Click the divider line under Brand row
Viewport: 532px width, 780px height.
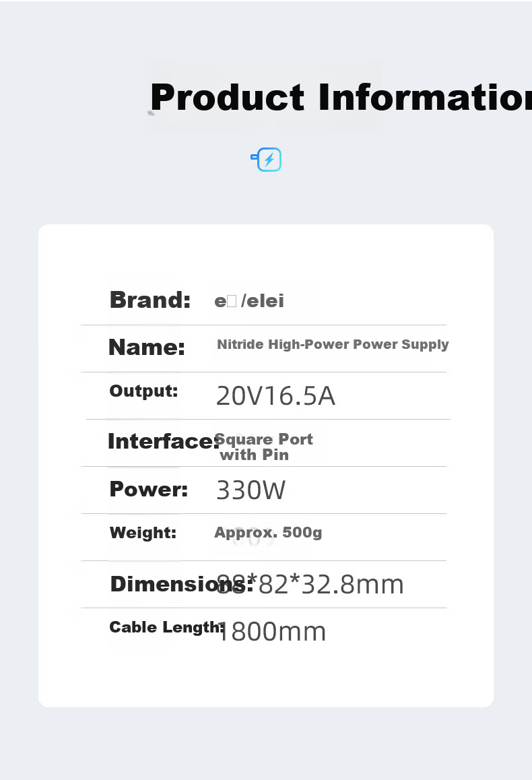pos(263,325)
